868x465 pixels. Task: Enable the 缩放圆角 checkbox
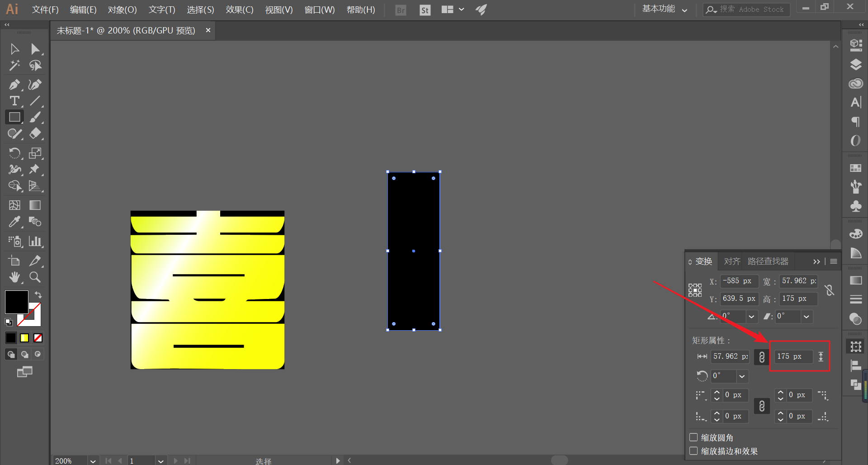[x=693, y=437]
